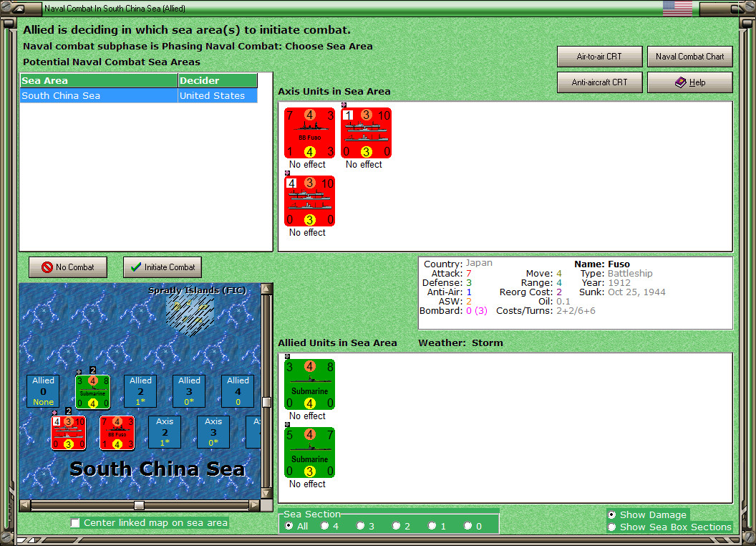Click the Axis 3 sea box section
This screenshot has height=546, width=756.
click(x=213, y=432)
